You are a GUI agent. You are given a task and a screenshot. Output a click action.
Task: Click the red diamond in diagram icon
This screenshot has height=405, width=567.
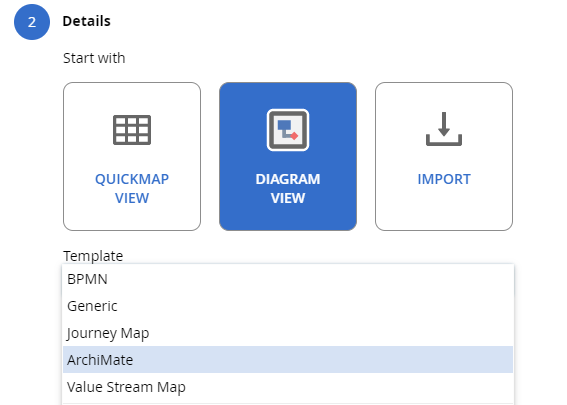coord(294,136)
